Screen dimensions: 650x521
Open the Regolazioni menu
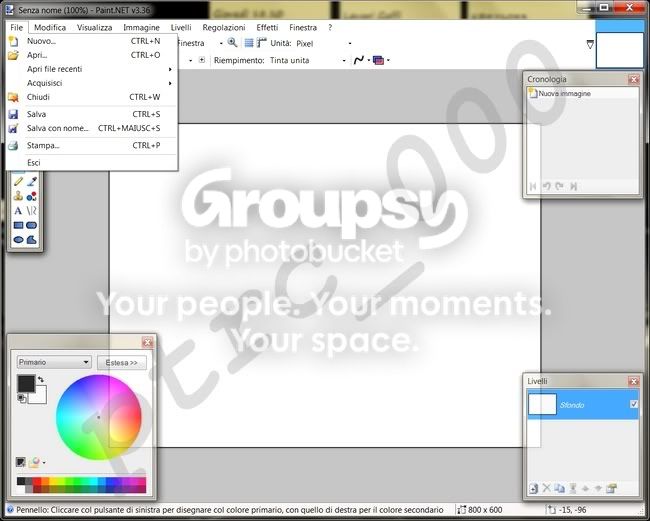[224, 28]
